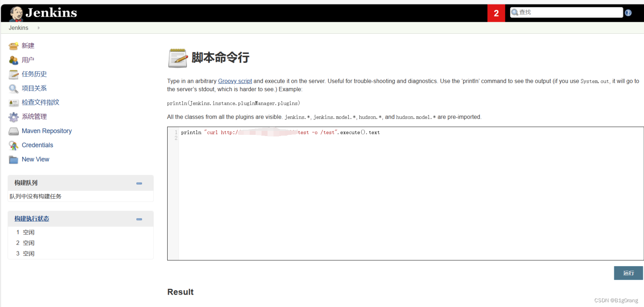Open the 检查文件指纹 link
Viewport: 644px width, 307px height.
pyautogui.click(x=40, y=102)
